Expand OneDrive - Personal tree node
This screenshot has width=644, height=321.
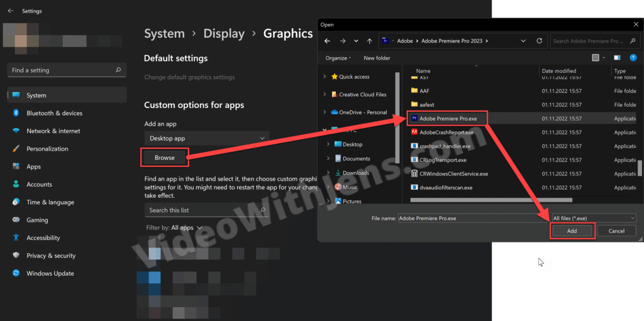[325, 112]
